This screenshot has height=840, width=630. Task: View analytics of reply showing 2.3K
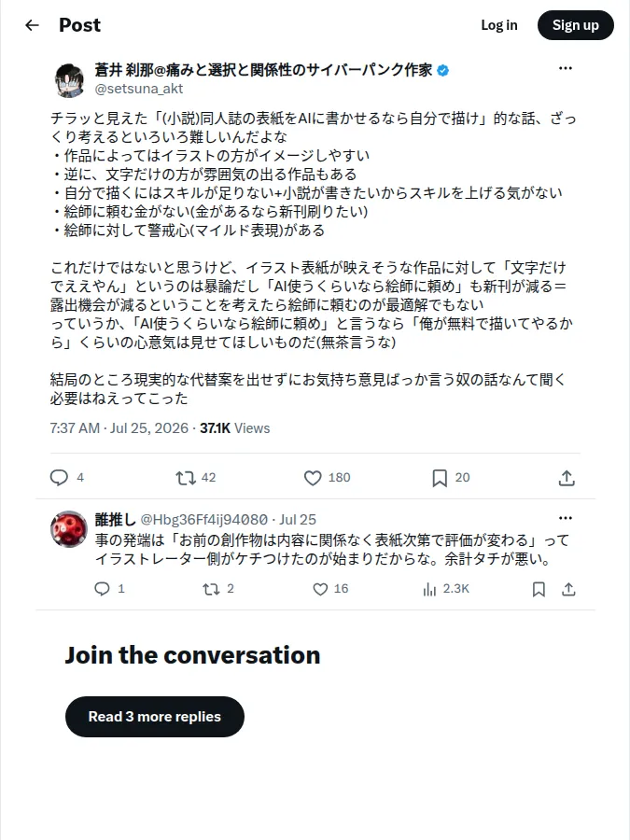[x=429, y=589]
